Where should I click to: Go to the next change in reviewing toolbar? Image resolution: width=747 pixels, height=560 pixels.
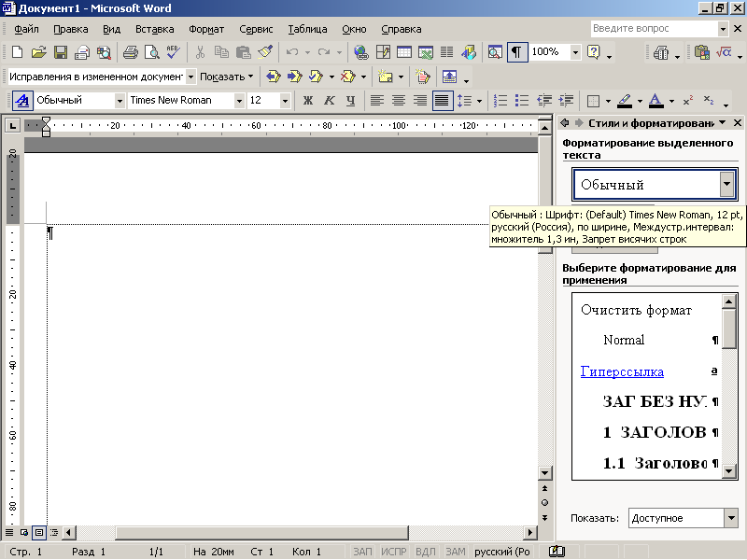click(294, 77)
